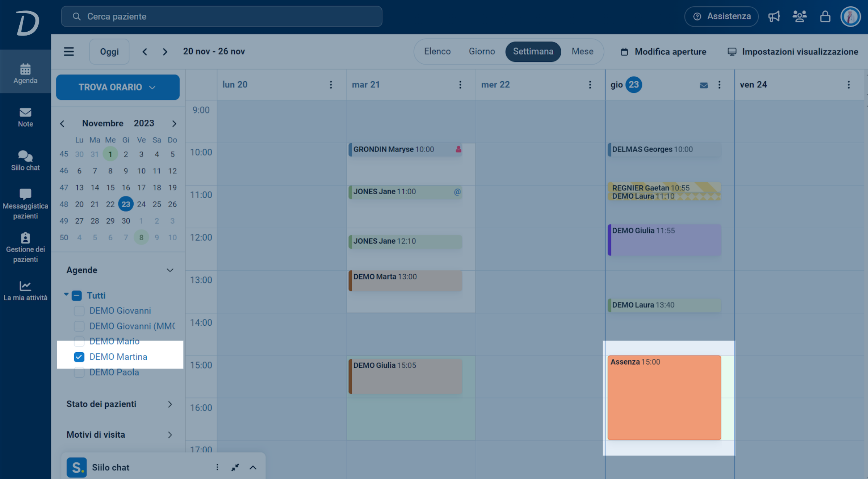Switch to the Mese view tab

(x=582, y=51)
